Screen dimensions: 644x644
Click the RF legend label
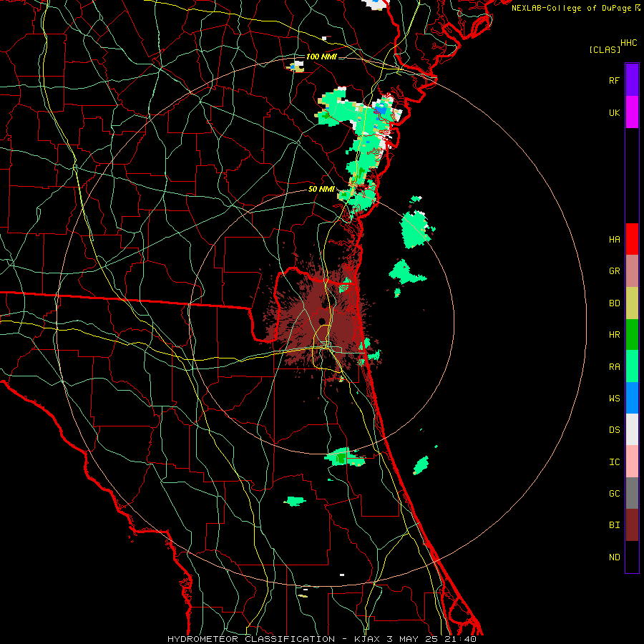(614, 80)
